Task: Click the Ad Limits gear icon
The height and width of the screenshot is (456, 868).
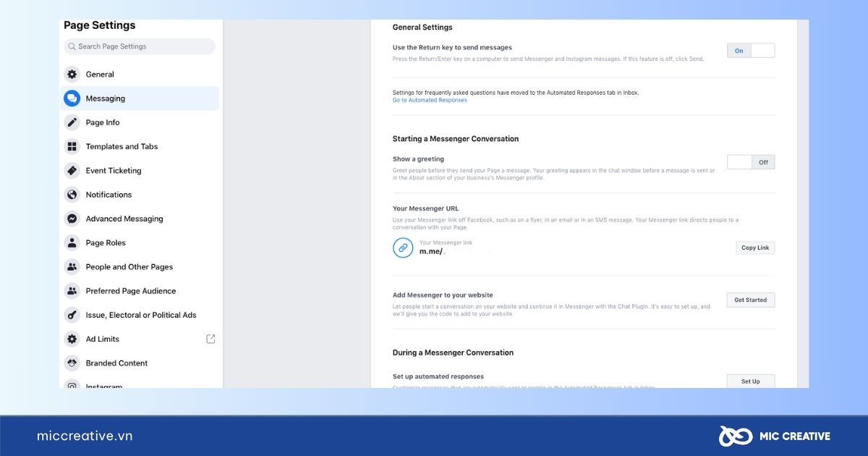Action: [72, 339]
